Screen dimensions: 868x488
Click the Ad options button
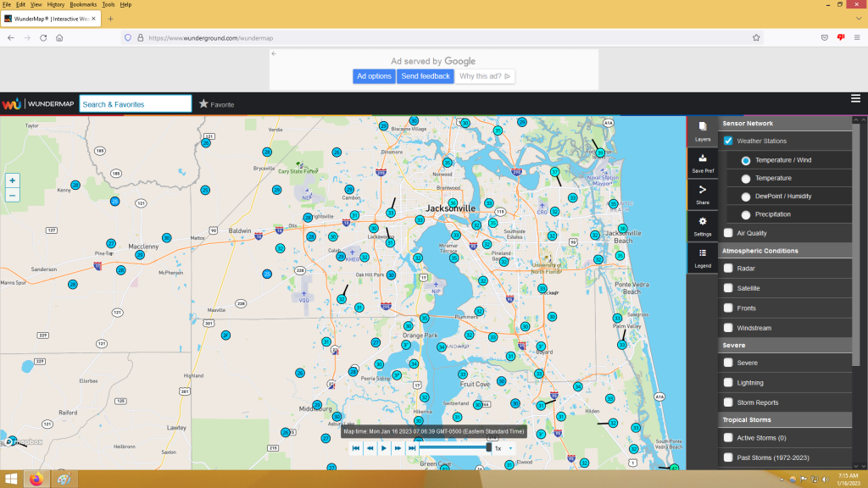click(x=374, y=76)
